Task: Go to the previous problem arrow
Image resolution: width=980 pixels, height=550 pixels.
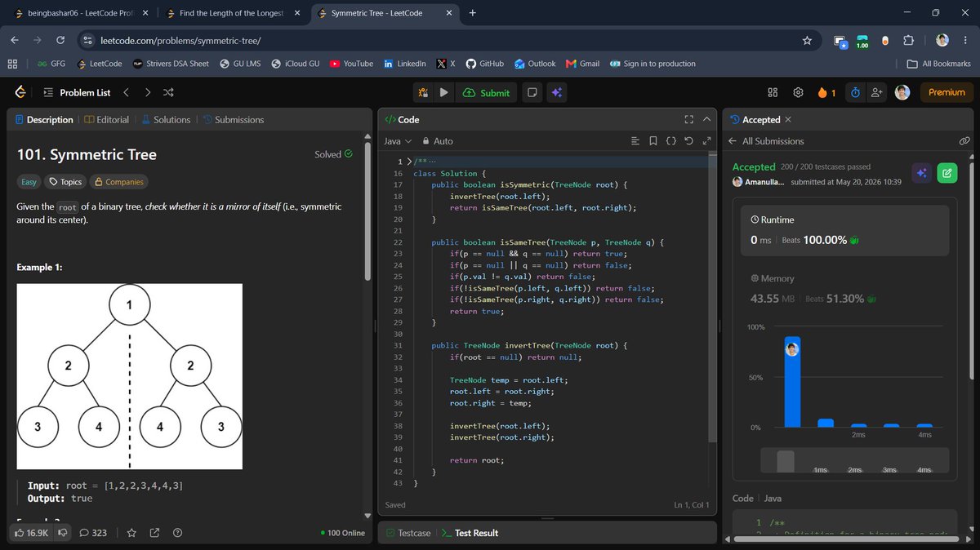Action: click(127, 92)
